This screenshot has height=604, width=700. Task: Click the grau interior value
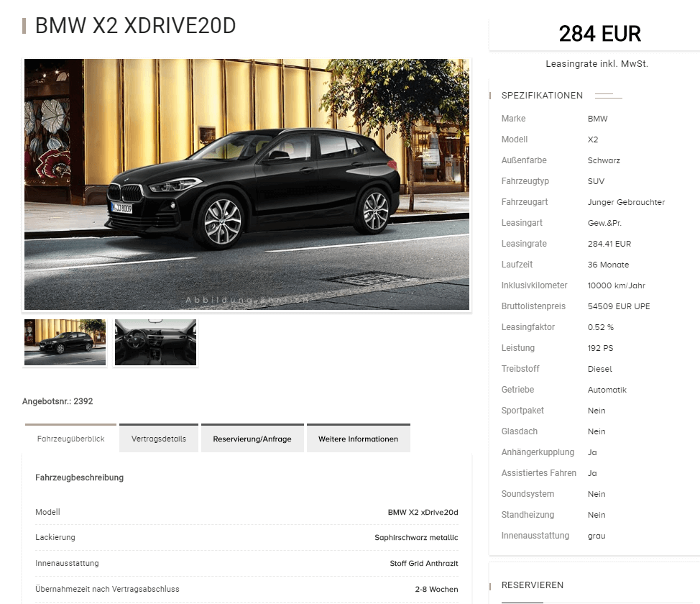tap(597, 536)
